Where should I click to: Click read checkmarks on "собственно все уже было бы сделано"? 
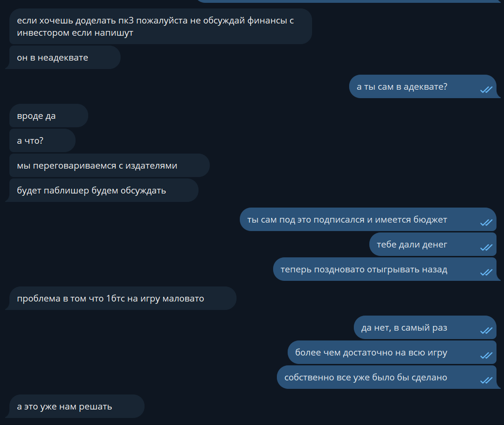click(x=486, y=380)
